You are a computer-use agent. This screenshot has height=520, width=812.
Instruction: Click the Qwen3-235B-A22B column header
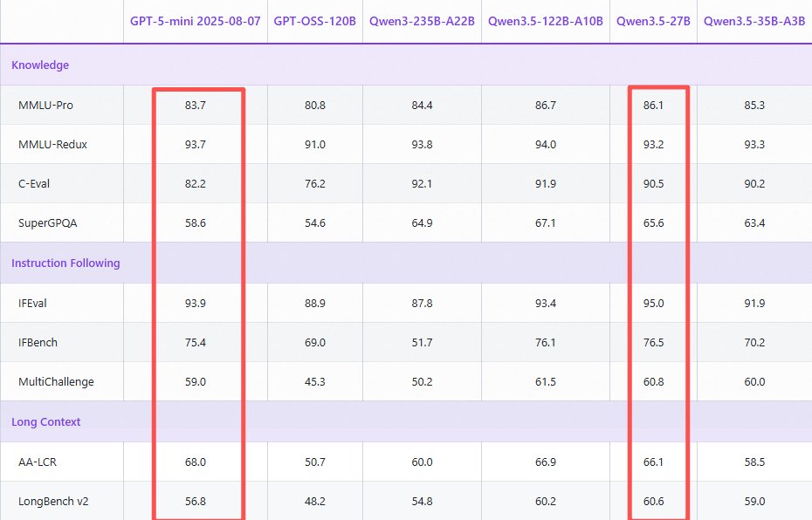[422, 21]
